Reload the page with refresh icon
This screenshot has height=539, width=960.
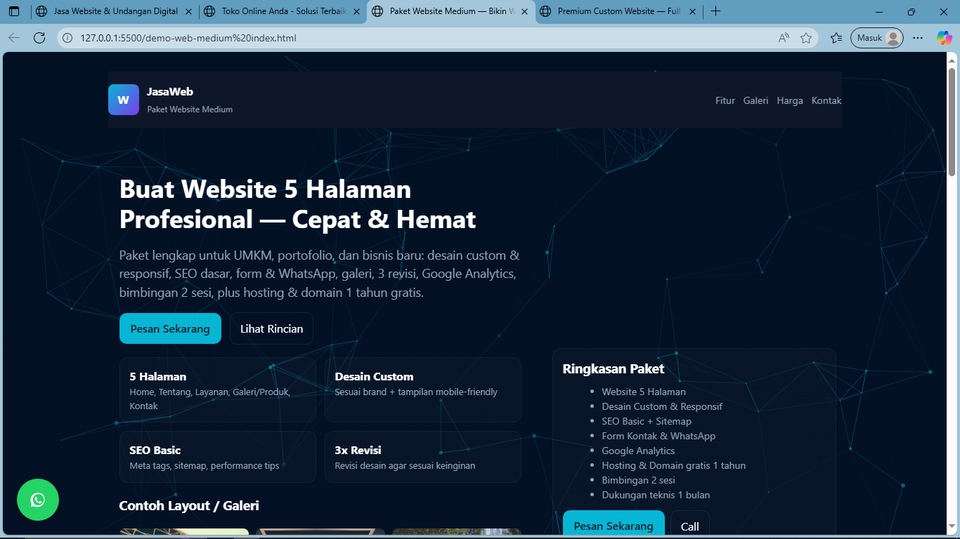(x=39, y=38)
